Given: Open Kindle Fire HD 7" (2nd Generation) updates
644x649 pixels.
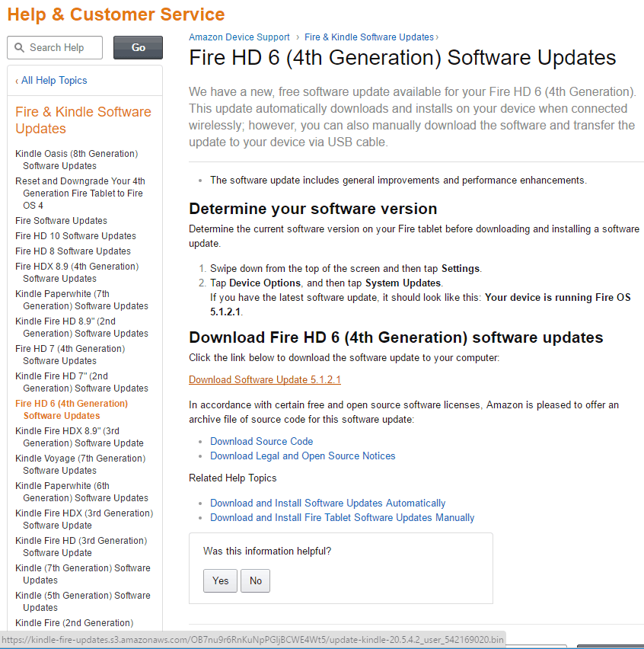Looking at the screenshot, I should [x=81, y=382].
